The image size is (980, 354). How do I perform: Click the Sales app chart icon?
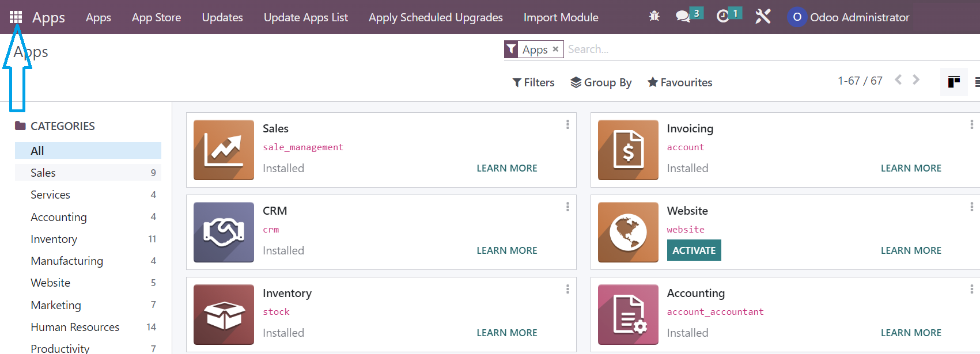coord(224,150)
